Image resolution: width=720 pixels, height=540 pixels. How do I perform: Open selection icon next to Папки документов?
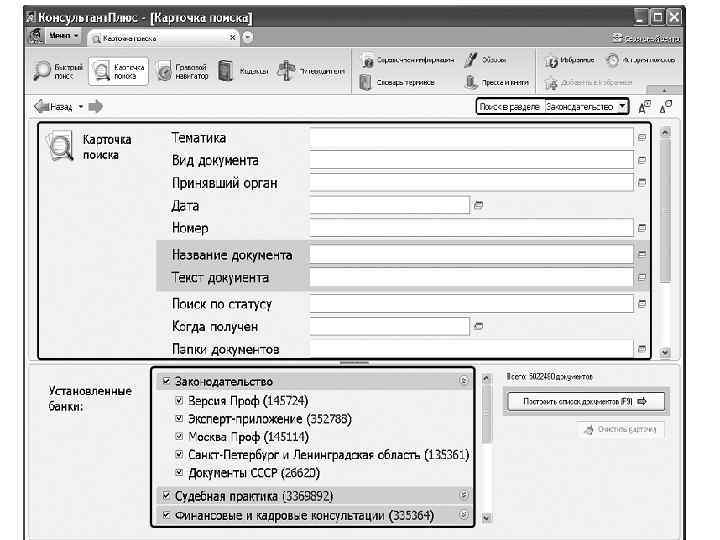(642, 349)
